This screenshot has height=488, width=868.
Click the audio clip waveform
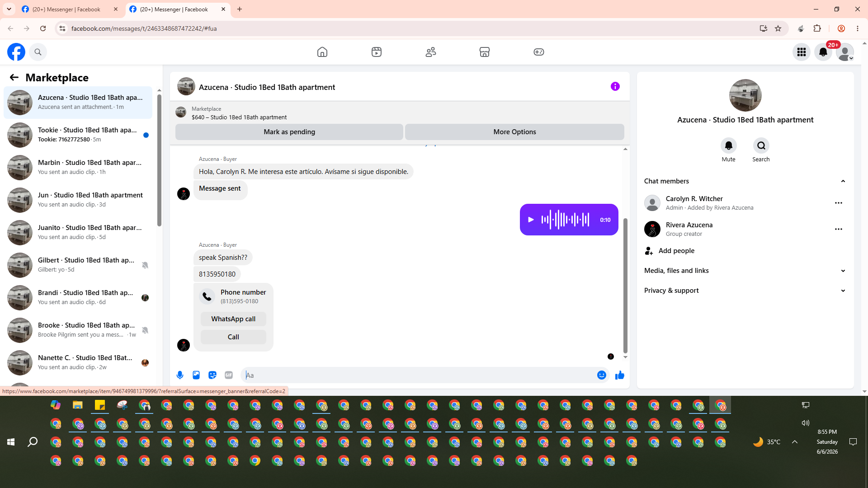[566, 220]
